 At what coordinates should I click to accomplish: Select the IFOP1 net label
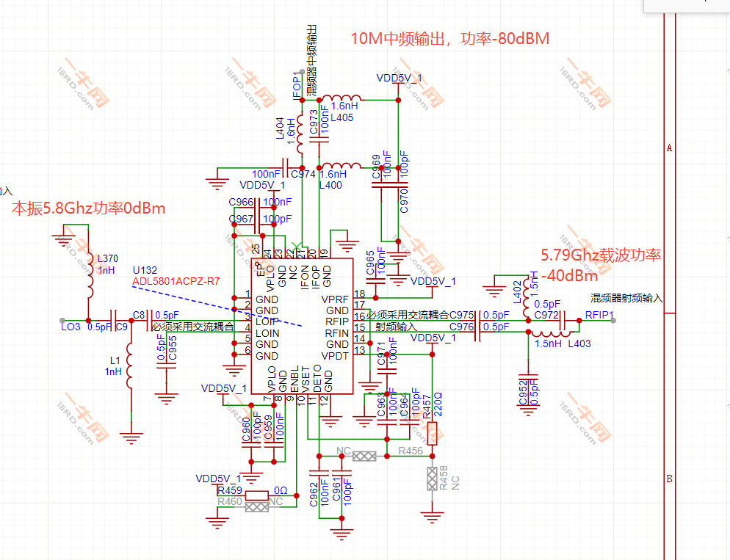tap(297, 85)
